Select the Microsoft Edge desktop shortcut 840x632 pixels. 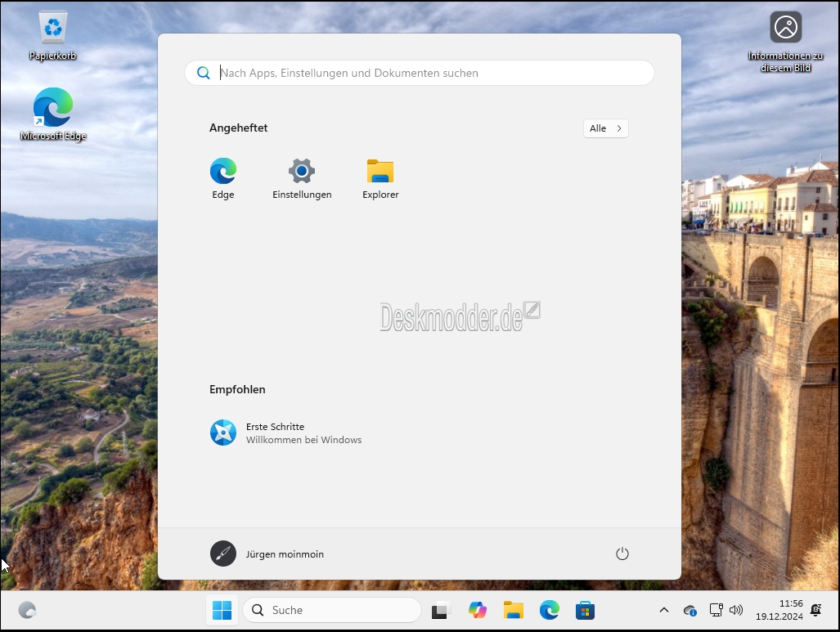[53, 114]
